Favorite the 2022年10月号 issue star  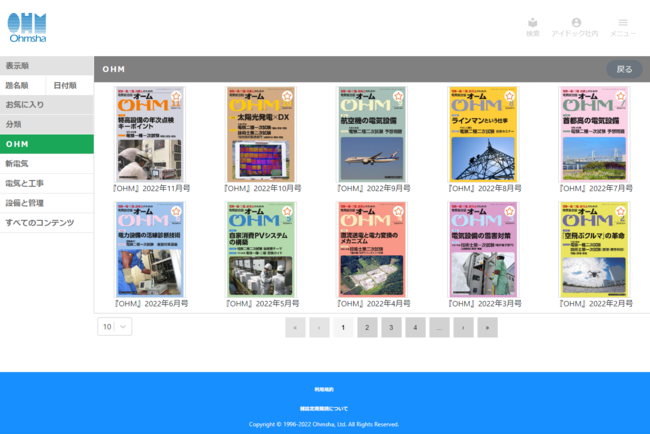287,96
